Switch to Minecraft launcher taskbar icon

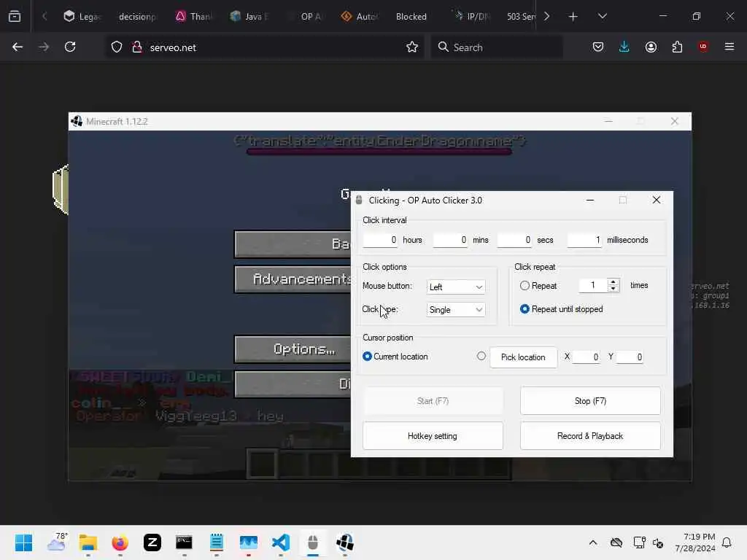click(345, 542)
